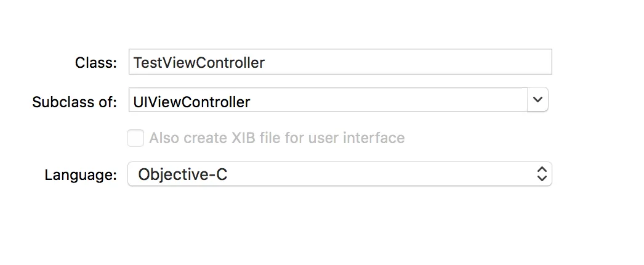Click on the TestViewController text
This screenshot has height=265, width=644.
(199, 63)
